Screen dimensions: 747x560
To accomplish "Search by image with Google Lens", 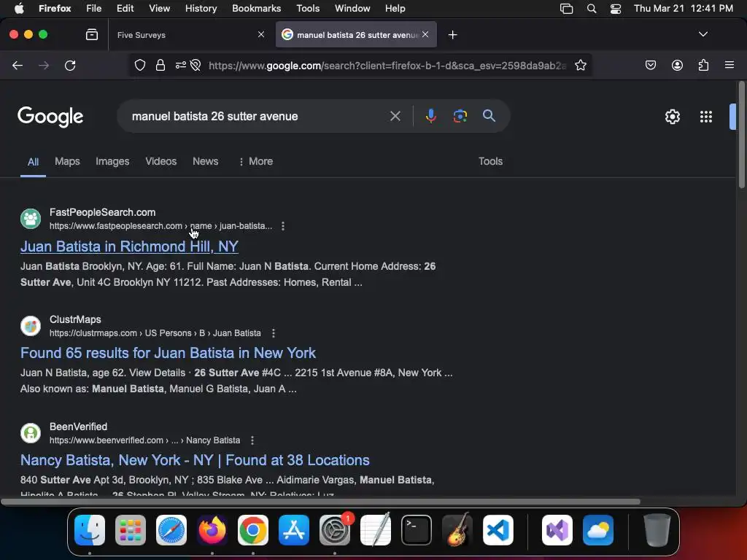I will (460, 116).
